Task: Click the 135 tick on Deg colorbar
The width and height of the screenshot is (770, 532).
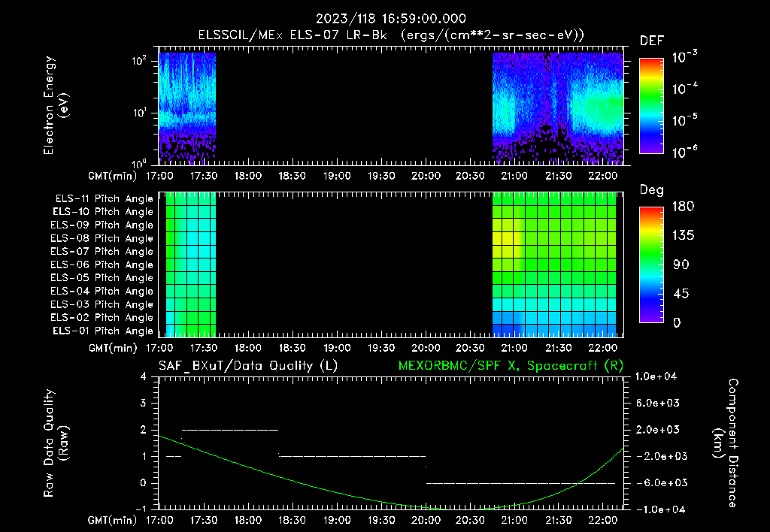Action: coord(683,236)
